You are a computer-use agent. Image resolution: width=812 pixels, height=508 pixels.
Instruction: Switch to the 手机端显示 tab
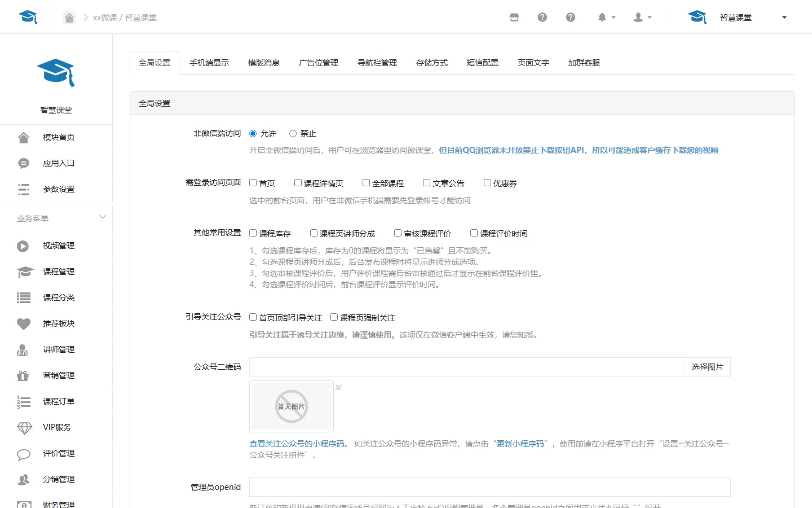[x=209, y=63]
